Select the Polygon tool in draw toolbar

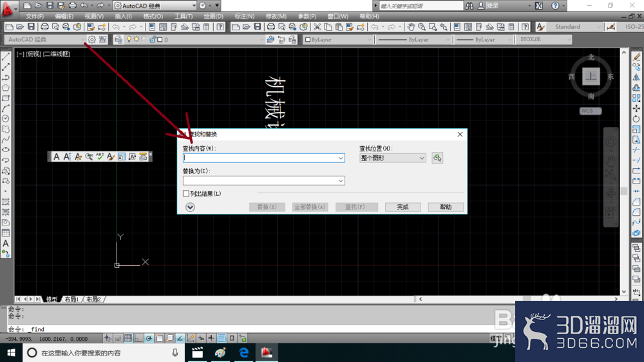pos(6,88)
